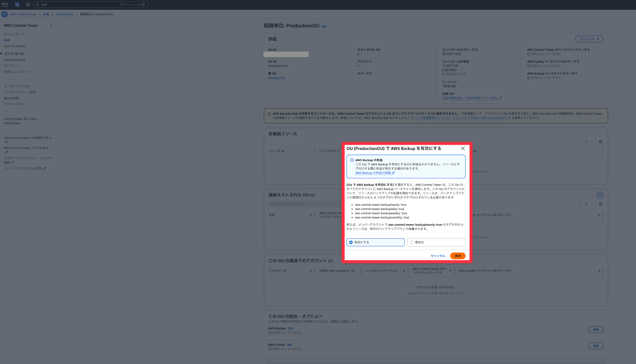Open AWS Control Tower ブログを表示 link
This screenshot has height=364, width=636.
click(26, 150)
